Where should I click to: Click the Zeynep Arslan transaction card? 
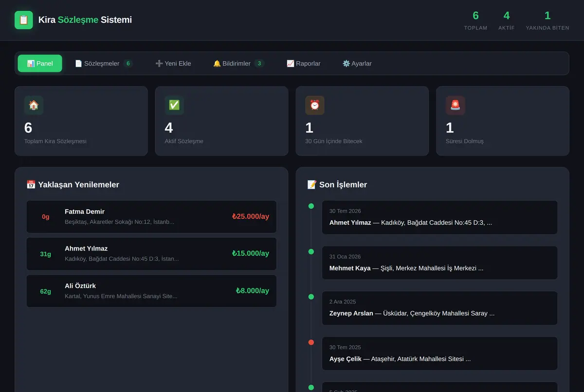click(439, 308)
